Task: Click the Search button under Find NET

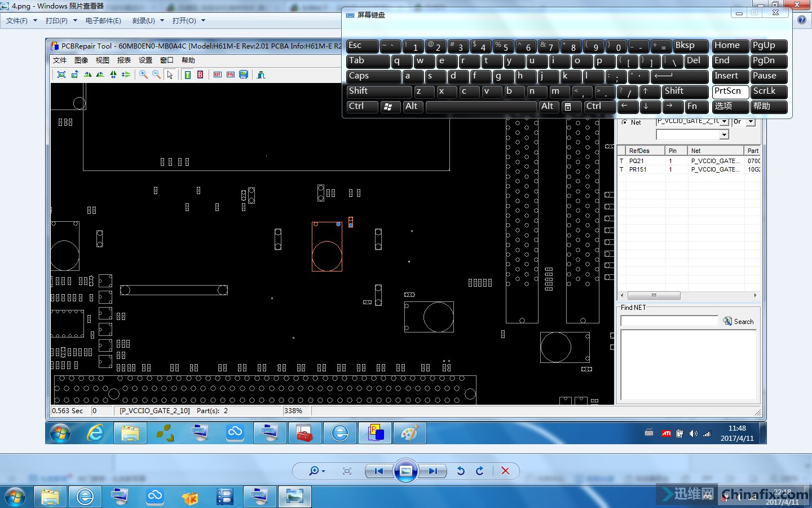Action: (x=738, y=321)
